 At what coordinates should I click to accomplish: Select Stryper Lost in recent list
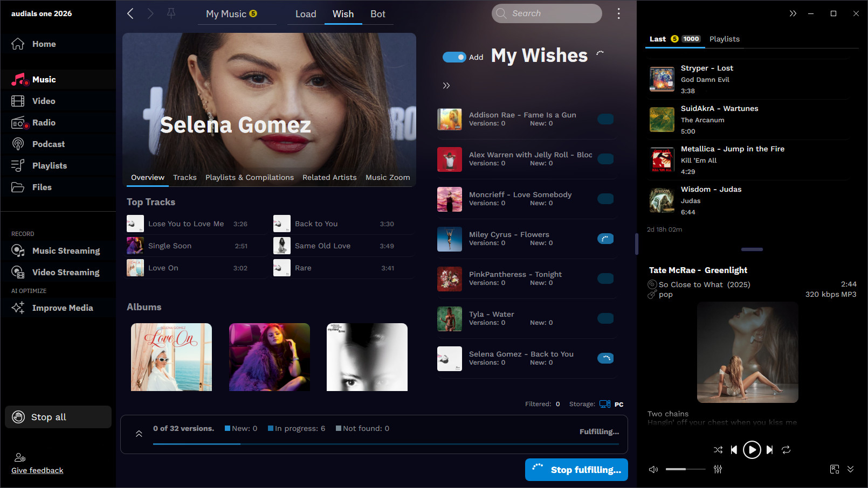click(x=748, y=79)
